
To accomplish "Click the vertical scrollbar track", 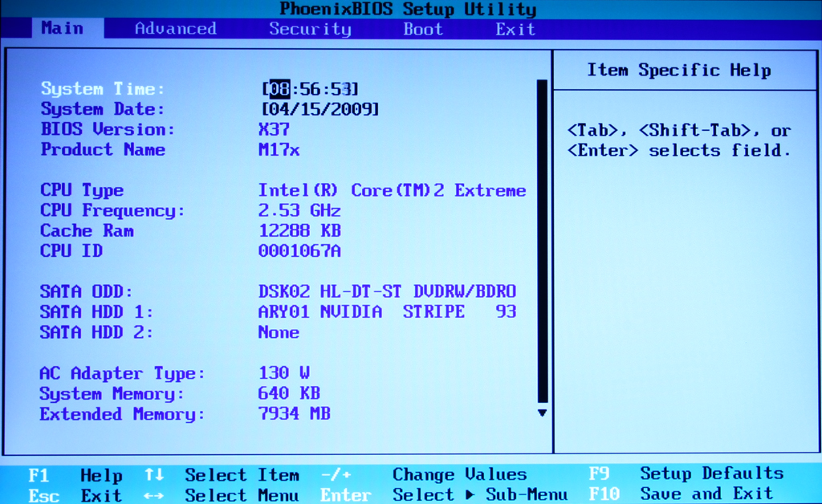I will coord(542,241).
